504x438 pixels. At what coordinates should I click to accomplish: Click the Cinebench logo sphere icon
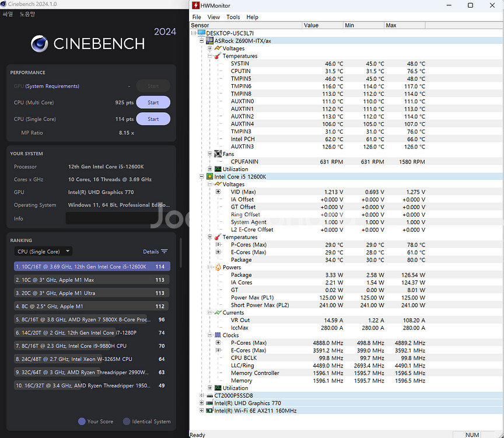pos(39,43)
